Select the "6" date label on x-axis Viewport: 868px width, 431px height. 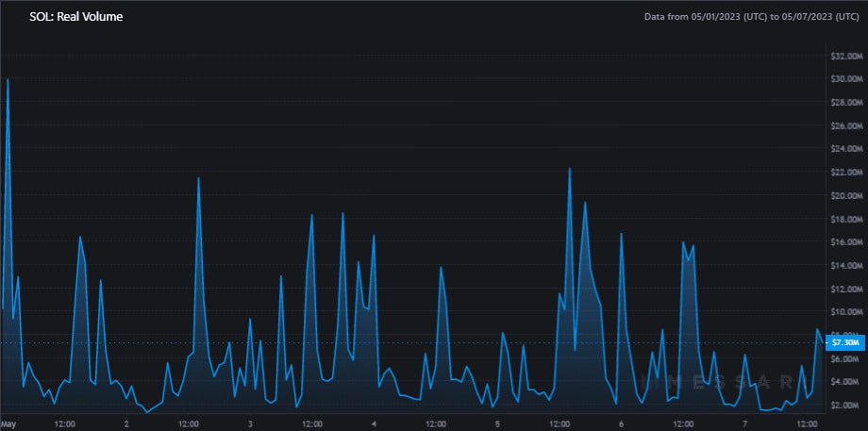point(622,424)
